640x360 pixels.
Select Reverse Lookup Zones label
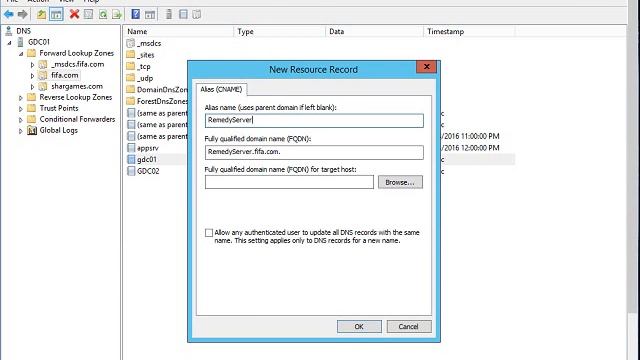tap(76, 97)
